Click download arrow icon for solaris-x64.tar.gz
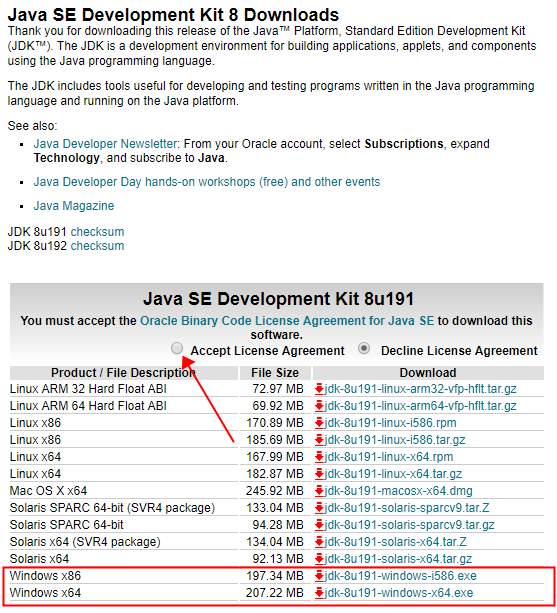 [319, 559]
